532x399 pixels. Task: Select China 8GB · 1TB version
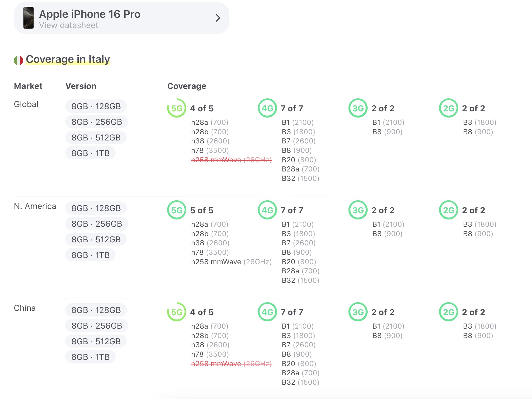pos(90,357)
